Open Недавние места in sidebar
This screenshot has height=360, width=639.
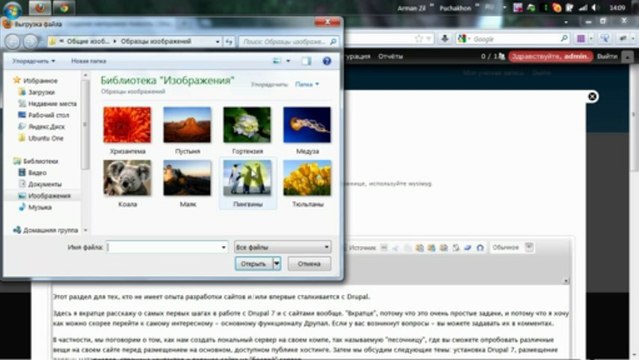[48, 104]
